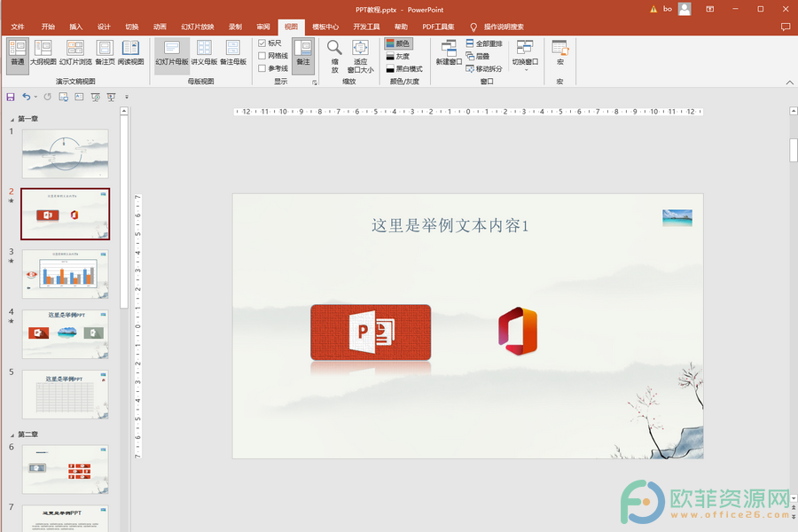Select the beach picture in slide corner
This screenshot has height=532, width=798.
coord(677,218)
